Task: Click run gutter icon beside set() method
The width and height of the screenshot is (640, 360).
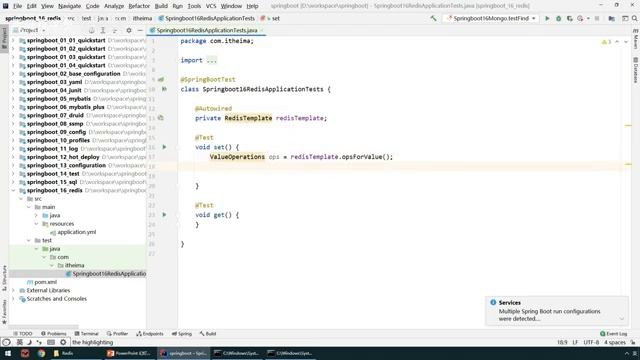Action: click(164, 147)
